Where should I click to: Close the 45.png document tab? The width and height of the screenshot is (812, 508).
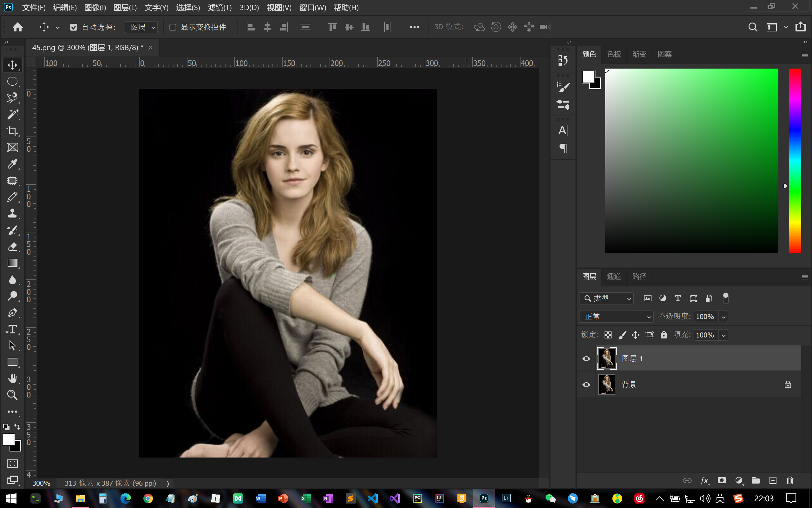click(x=150, y=48)
